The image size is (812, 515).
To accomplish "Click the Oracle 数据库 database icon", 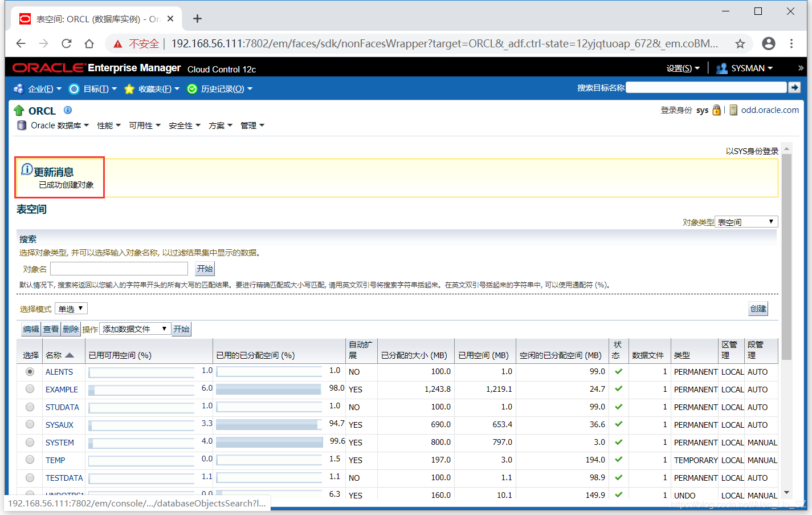I will click(22, 125).
